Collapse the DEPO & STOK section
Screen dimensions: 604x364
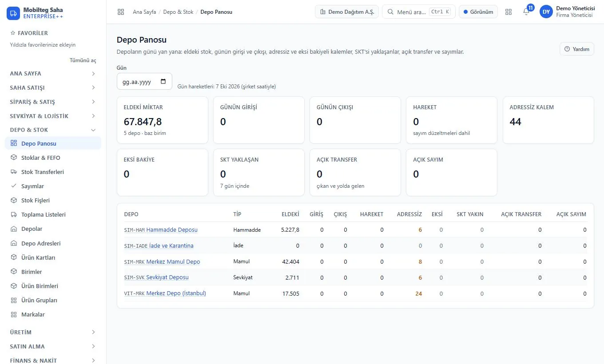click(x=53, y=130)
